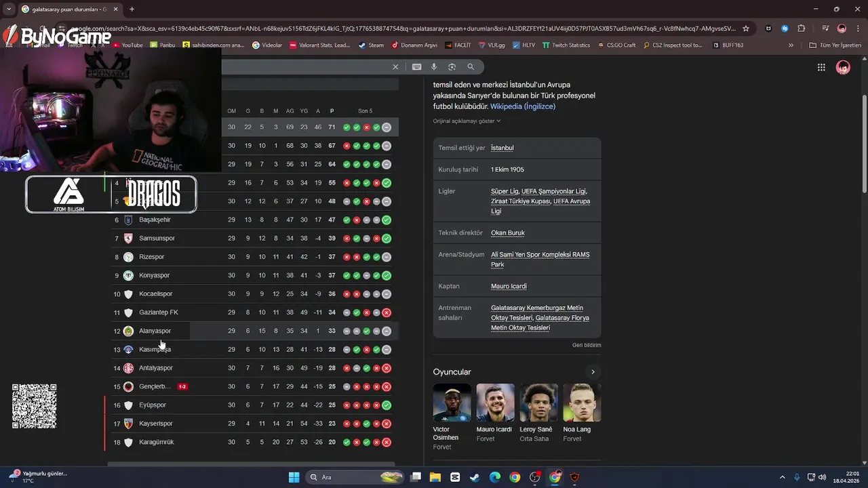Open the Valorant Stats bookmark
The image size is (868, 488).
point(319,45)
